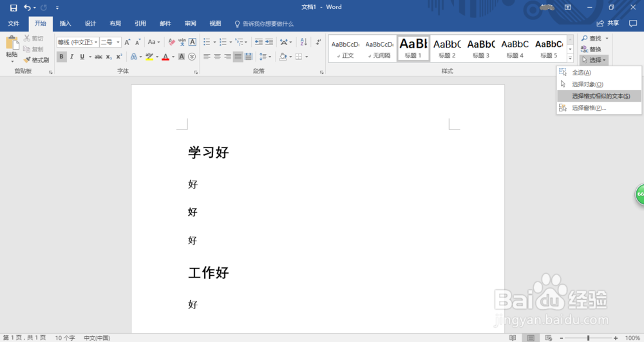Open the Paragraph dialog launcher
Image resolution: width=644 pixels, height=342 pixels.
321,72
